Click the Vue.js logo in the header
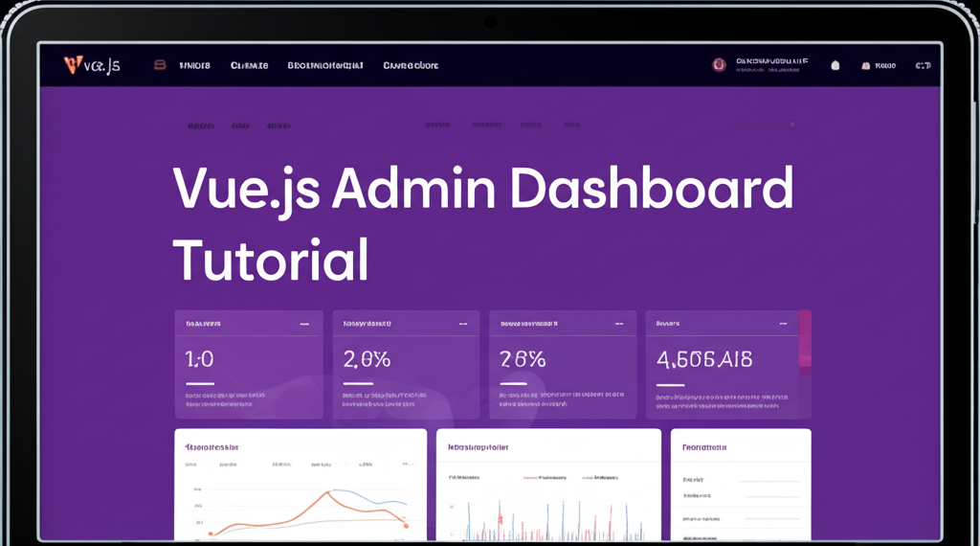 92,65
